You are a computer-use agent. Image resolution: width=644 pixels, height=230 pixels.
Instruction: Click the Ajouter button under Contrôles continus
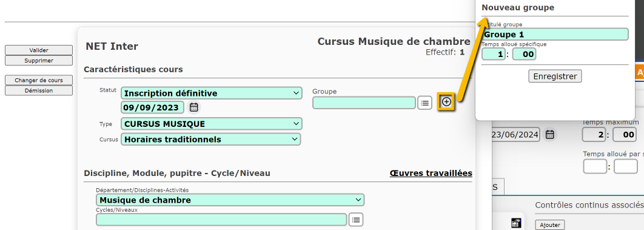pos(550,225)
